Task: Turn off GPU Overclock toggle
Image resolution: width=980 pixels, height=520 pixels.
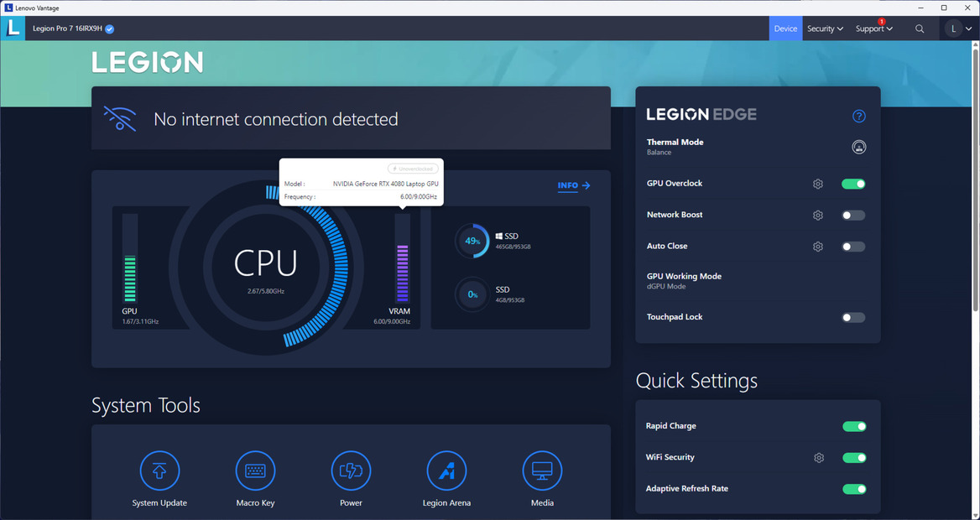Action: (x=853, y=184)
